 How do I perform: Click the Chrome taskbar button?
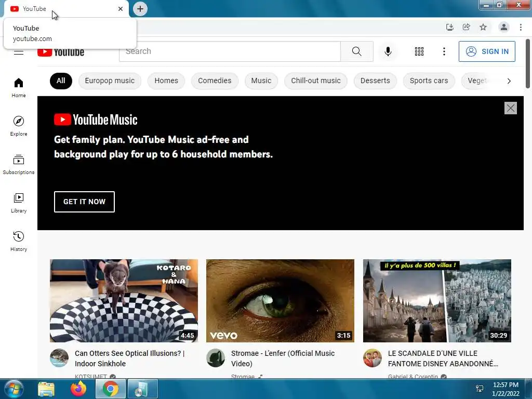111,389
